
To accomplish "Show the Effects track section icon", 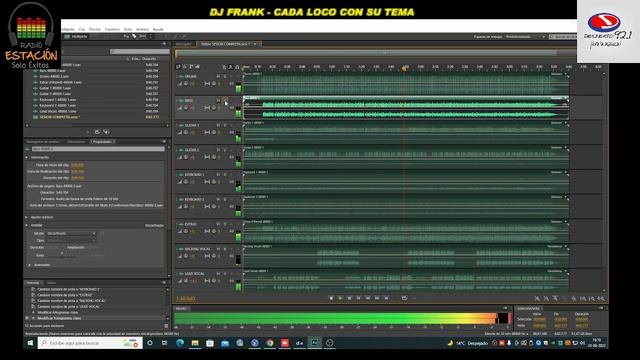I will point(185,67).
